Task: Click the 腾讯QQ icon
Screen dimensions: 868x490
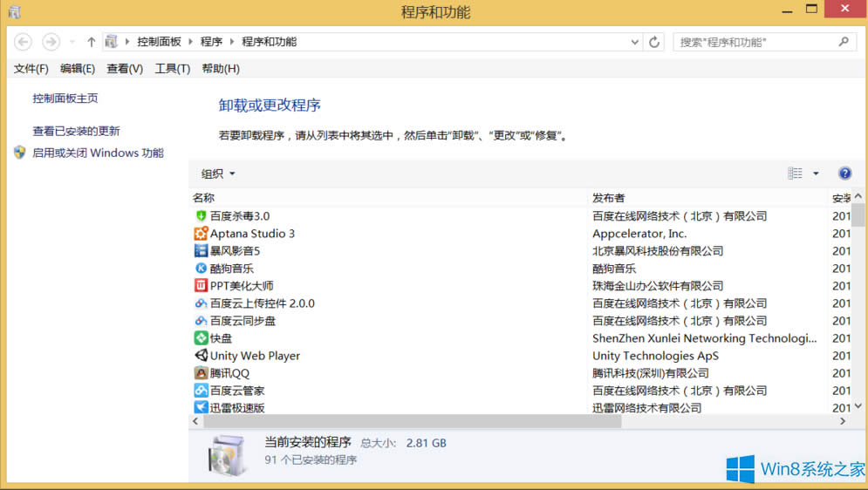Action: click(x=201, y=373)
